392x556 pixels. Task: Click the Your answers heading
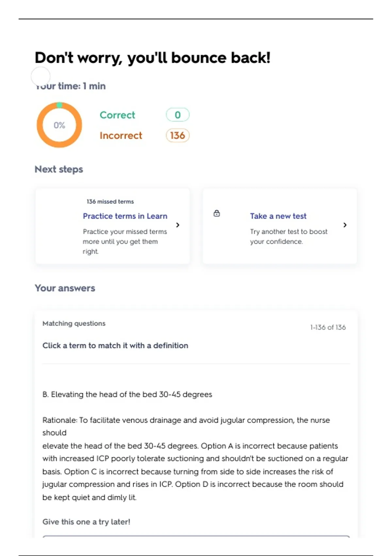65,288
